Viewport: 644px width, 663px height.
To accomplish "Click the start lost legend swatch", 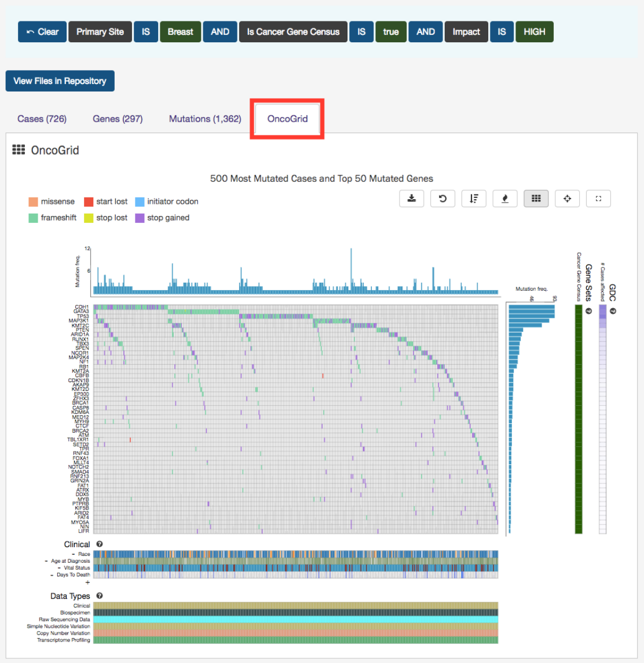I will coord(89,202).
